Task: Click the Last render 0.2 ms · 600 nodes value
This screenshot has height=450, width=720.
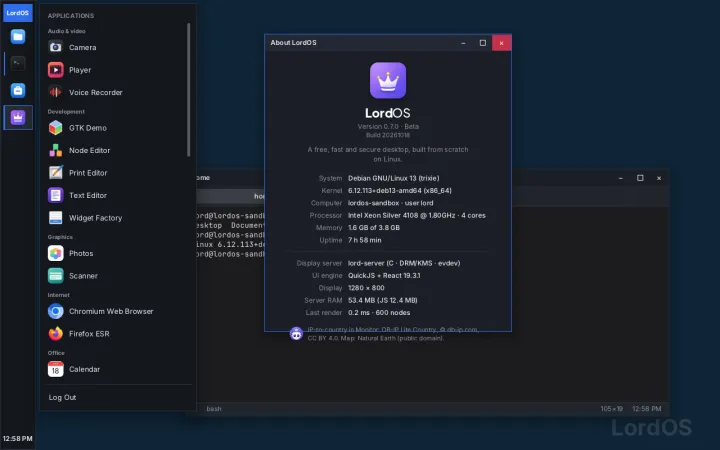Action: (x=379, y=313)
